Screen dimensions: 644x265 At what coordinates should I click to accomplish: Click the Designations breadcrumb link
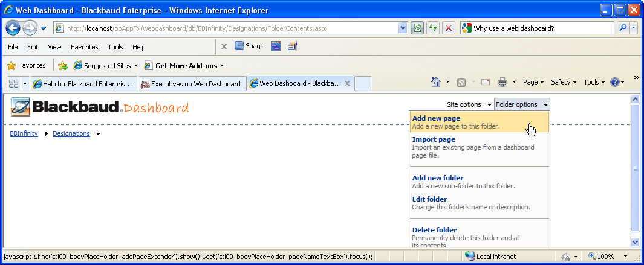[71, 133]
